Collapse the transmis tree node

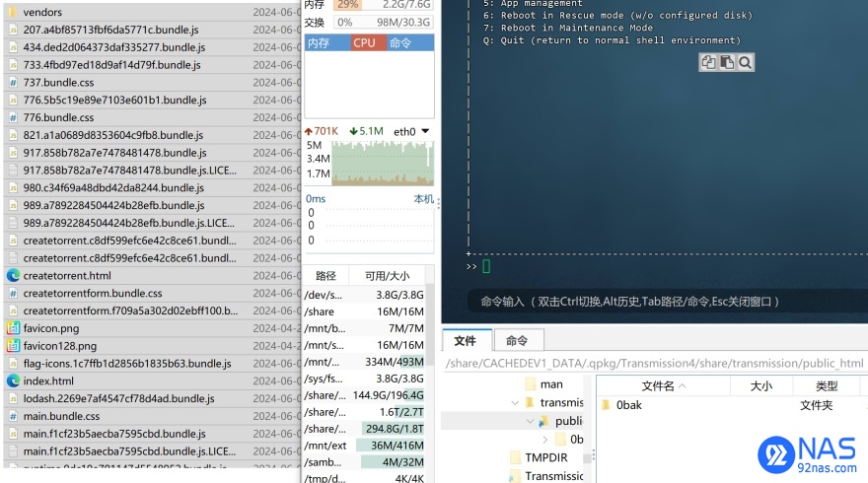coord(515,402)
